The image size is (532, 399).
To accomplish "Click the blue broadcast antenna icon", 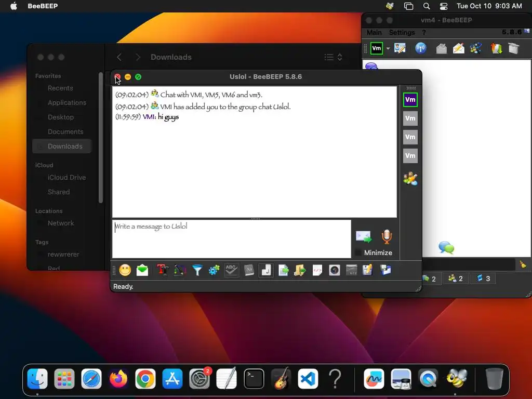I will [421, 48].
